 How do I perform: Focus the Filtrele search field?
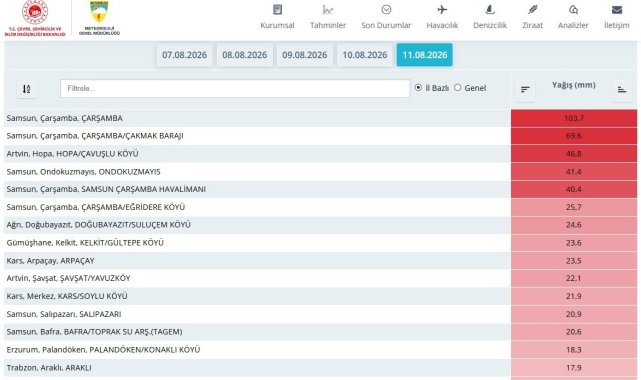(x=235, y=88)
